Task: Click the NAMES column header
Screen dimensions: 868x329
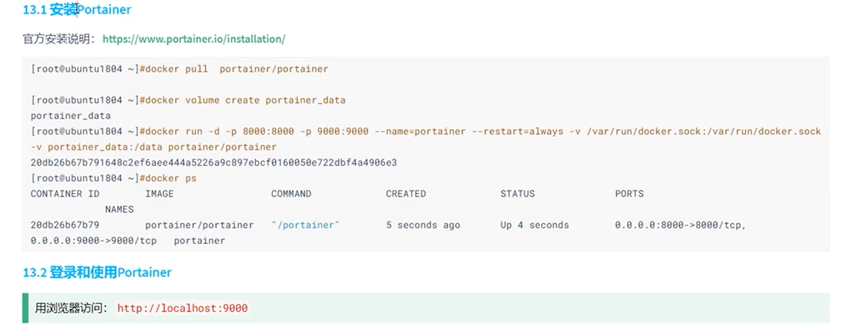Action: tap(119, 209)
